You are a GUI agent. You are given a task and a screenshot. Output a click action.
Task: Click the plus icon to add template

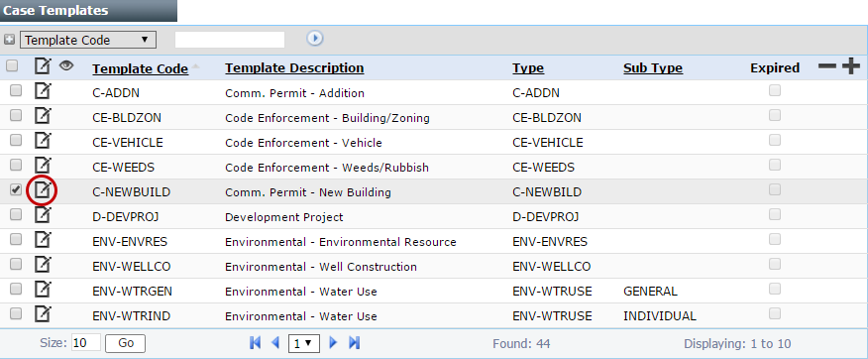[x=851, y=67]
